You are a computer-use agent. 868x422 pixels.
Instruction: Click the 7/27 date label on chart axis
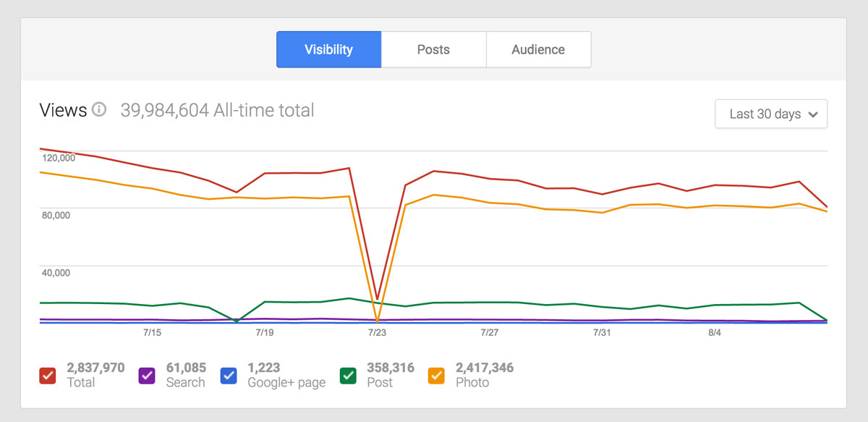pyautogui.click(x=490, y=333)
